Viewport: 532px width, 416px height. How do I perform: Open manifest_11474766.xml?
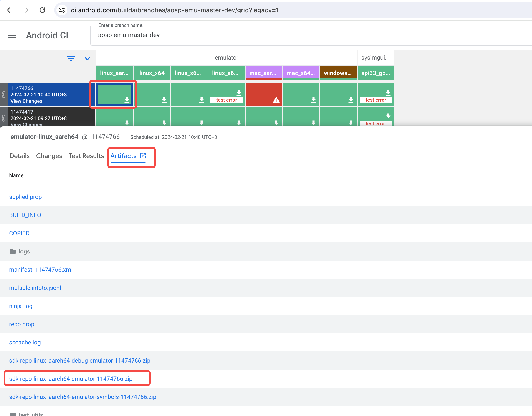tap(41, 270)
